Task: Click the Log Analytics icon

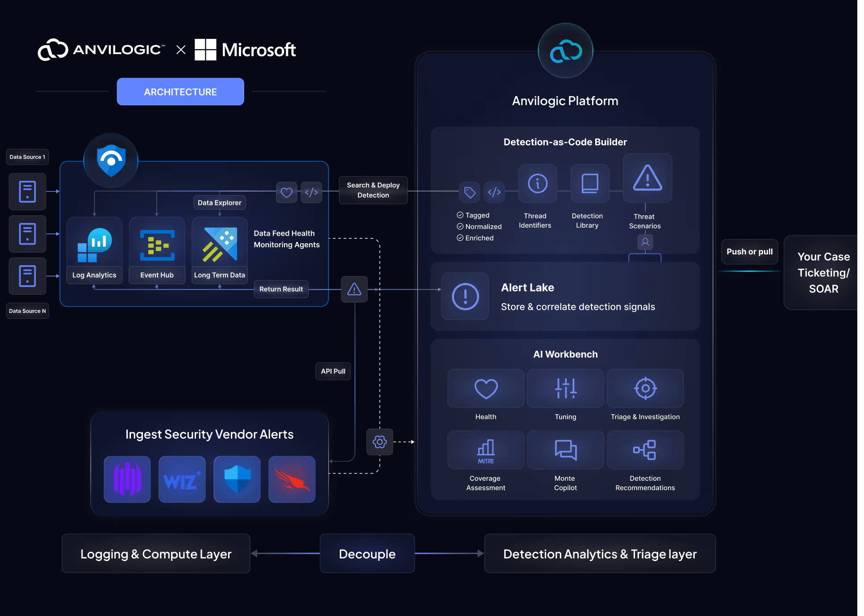Action: click(x=94, y=245)
